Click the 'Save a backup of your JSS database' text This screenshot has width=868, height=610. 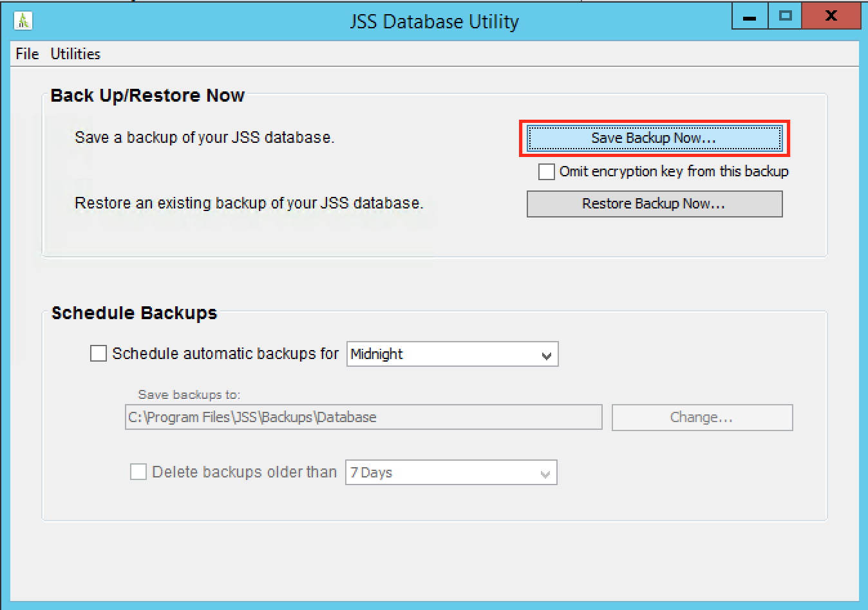pos(204,138)
